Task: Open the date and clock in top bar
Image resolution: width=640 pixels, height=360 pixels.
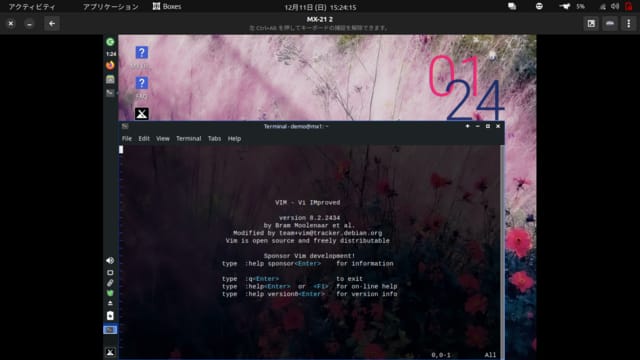Action: 320,7
